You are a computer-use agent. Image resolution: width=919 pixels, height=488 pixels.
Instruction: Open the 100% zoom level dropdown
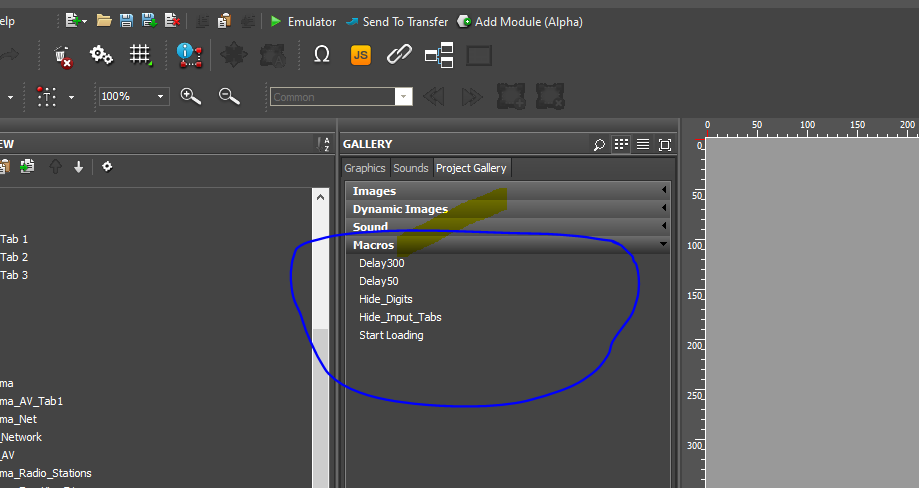pyautogui.click(x=161, y=97)
